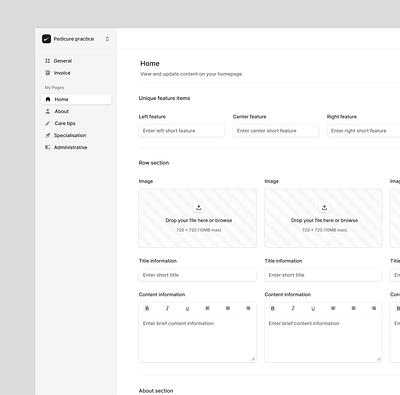Toggle italic in second content editor
This screenshot has width=400, height=395.
pos(293,308)
